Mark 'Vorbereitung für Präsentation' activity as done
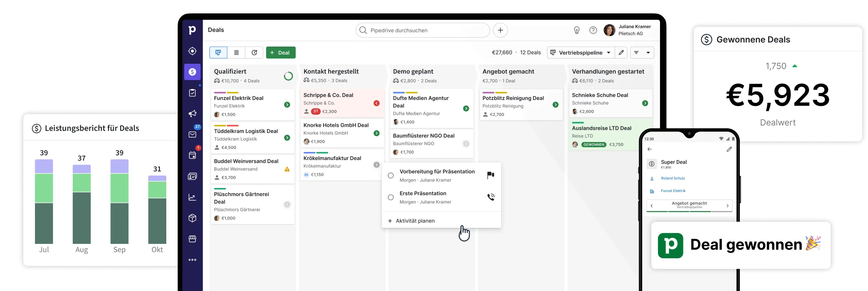This screenshot has width=868, height=291. tap(391, 175)
